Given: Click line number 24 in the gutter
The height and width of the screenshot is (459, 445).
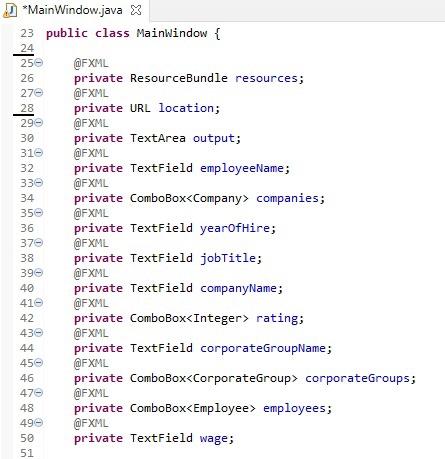Looking at the screenshot, I should (27, 48).
